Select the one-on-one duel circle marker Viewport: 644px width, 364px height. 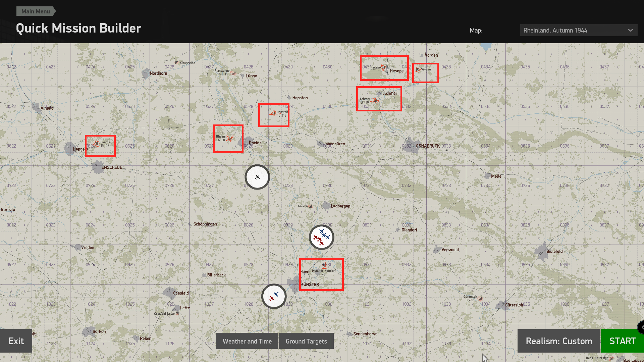coord(274,297)
